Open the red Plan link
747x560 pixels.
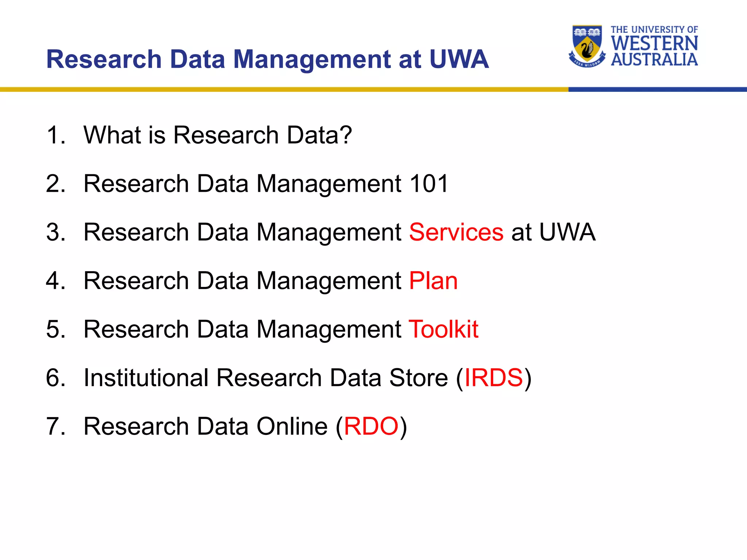433,281
